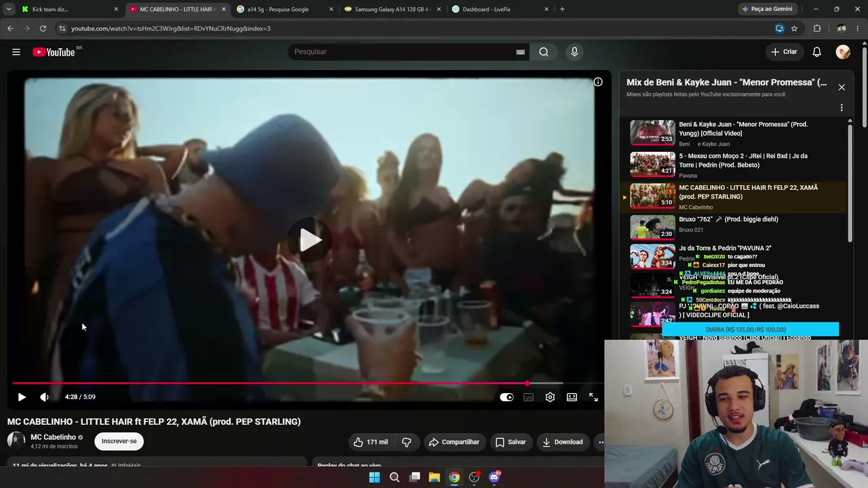Open Chrome three-dot menu
This screenshot has height=488, width=868.
click(859, 28)
